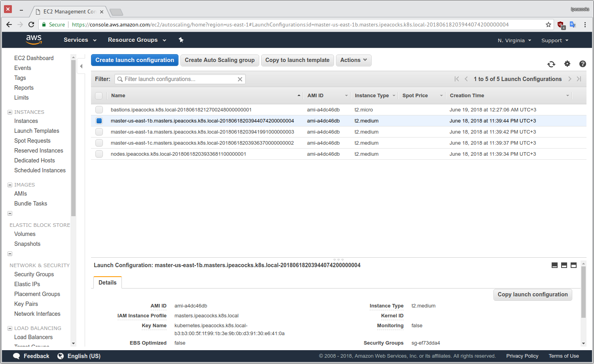Click Copy launch configuration button
The width and height of the screenshot is (594, 364).
coord(533,294)
